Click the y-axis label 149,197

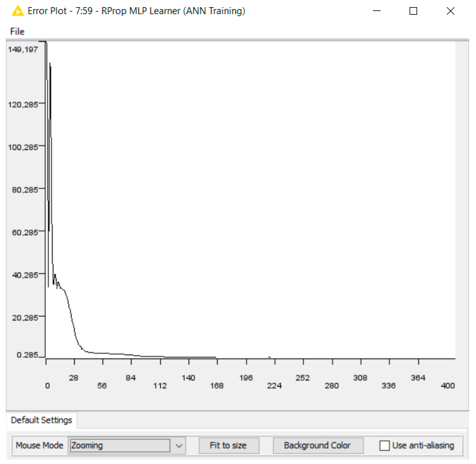(x=23, y=50)
